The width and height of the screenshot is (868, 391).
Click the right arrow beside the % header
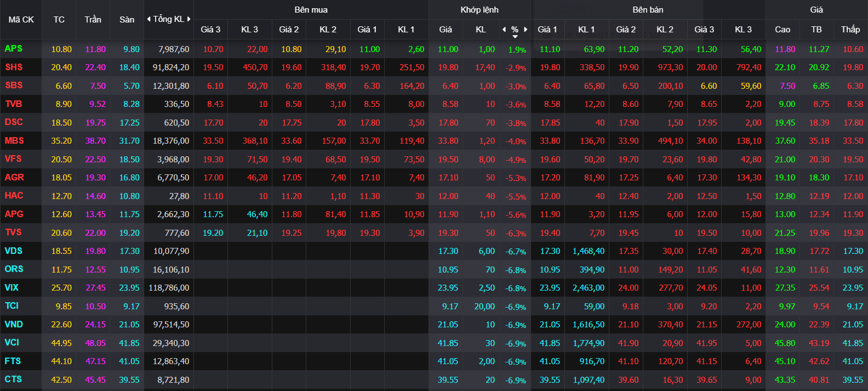[x=526, y=30]
